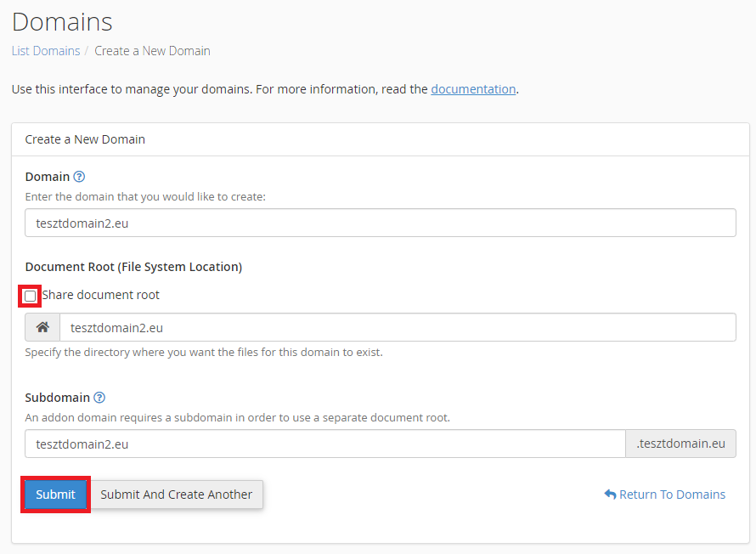Open the Domain field help icon

coord(79,177)
